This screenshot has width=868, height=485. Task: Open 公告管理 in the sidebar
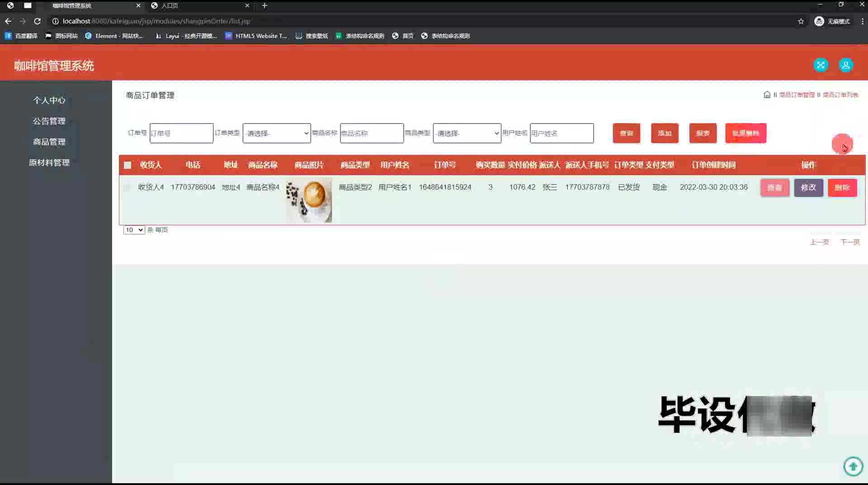pyautogui.click(x=49, y=121)
